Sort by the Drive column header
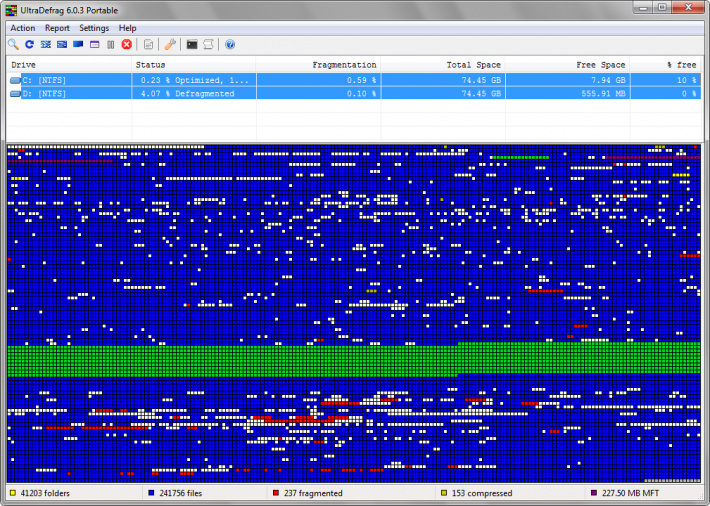 coord(69,65)
